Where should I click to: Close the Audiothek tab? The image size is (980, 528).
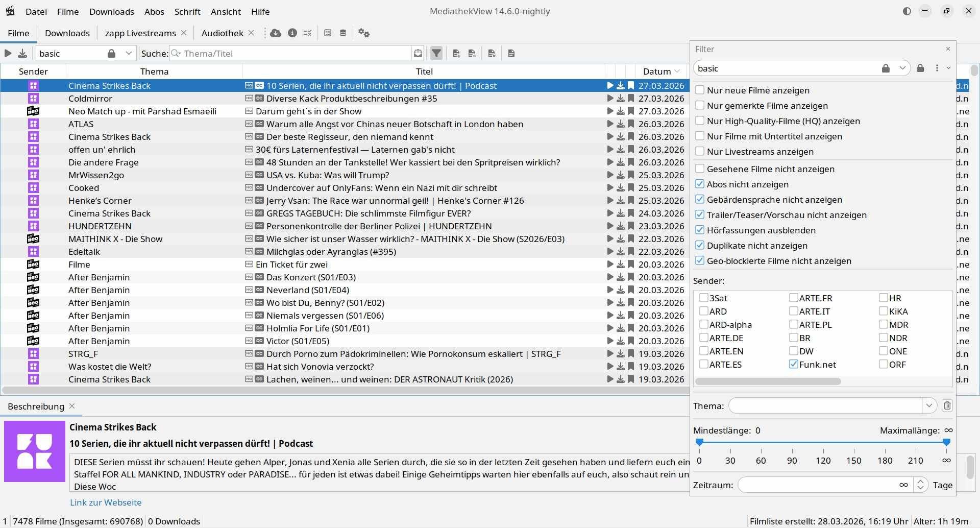(x=251, y=33)
